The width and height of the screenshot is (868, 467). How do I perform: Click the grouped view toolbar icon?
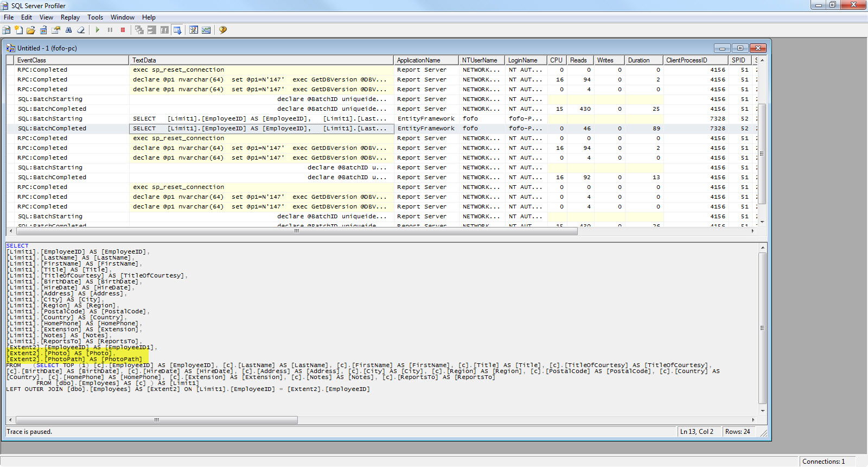[139, 30]
